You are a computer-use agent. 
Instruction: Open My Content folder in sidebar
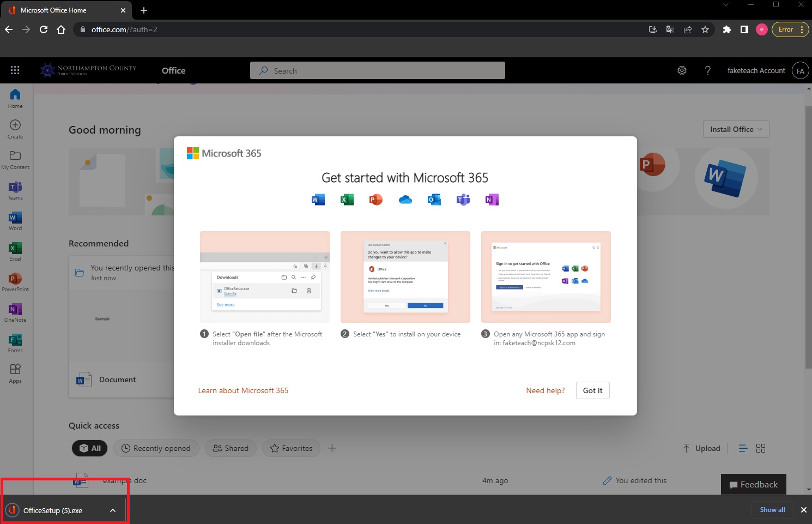pos(15,160)
